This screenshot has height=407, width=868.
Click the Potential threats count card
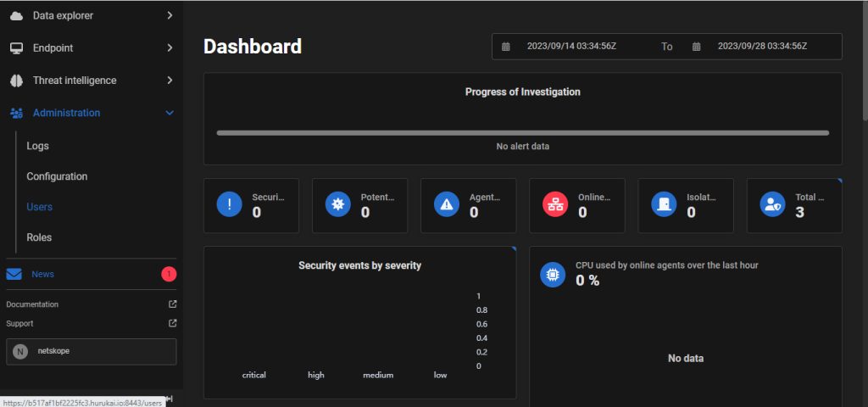click(359, 205)
